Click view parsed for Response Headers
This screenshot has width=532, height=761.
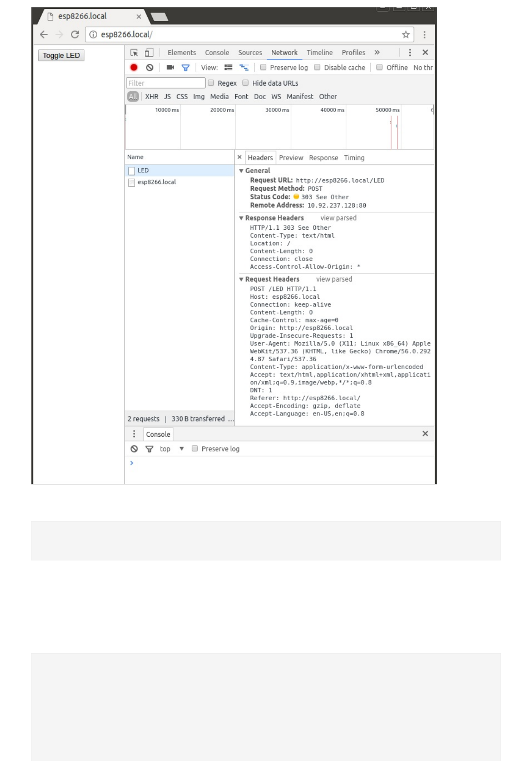click(338, 218)
